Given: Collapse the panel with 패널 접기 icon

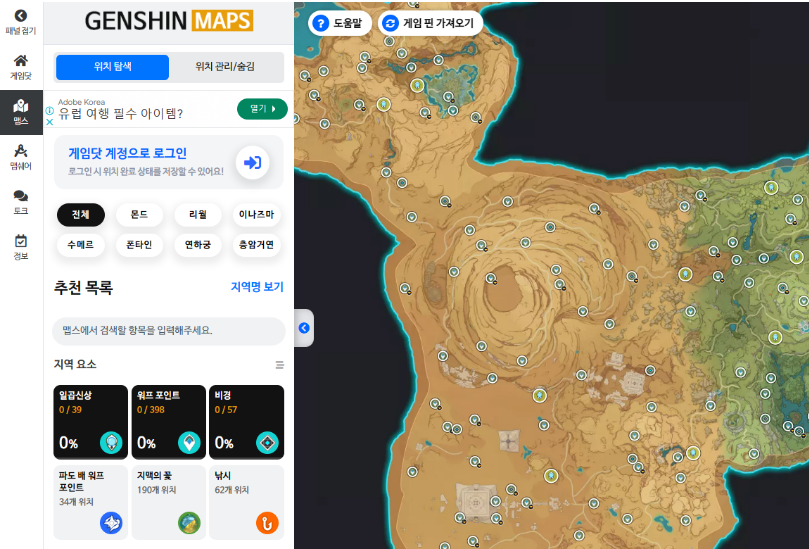Looking at the screenshot, I should pos(21,22).
